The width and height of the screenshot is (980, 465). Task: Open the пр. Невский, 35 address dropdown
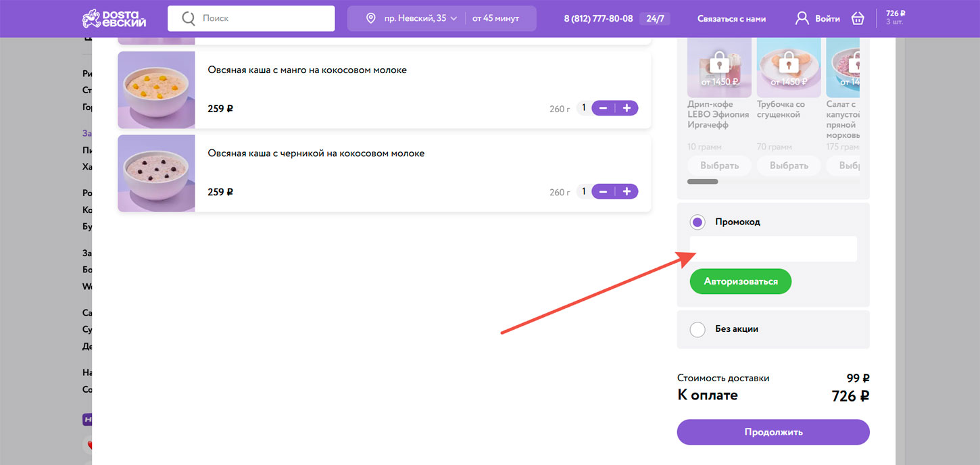pyautogui.click(x=420, y=18)
